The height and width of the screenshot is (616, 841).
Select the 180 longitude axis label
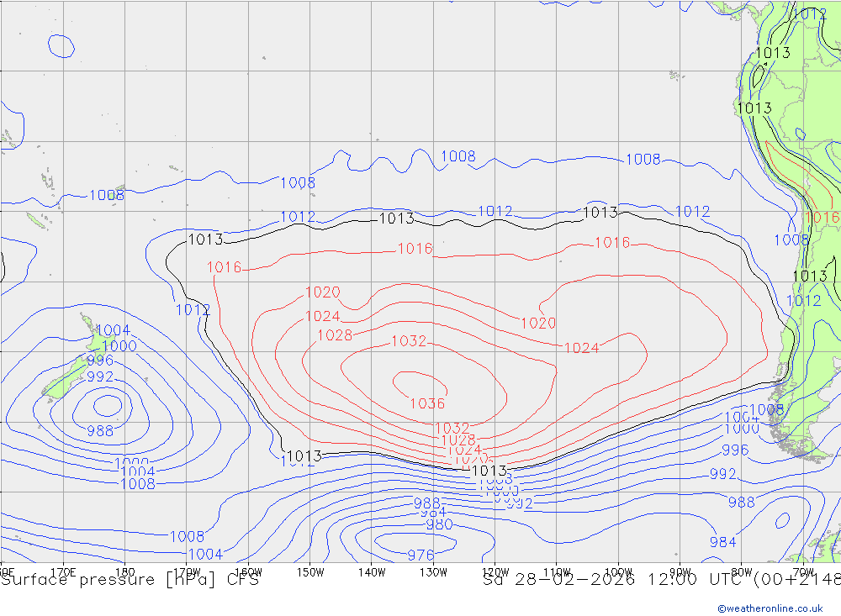point(124,572)
